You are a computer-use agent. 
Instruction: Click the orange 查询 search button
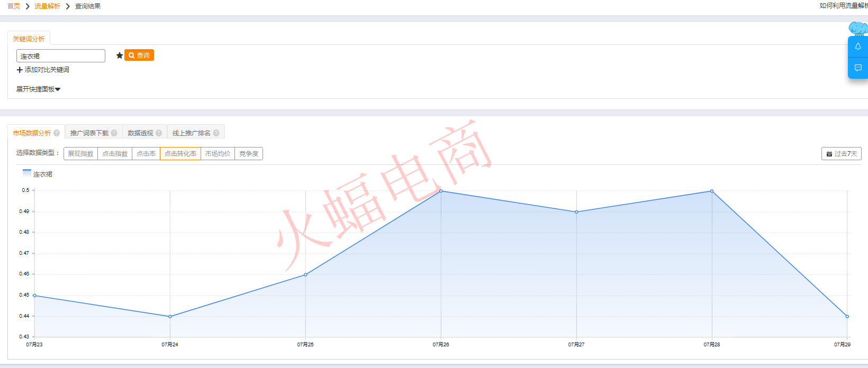139,56
